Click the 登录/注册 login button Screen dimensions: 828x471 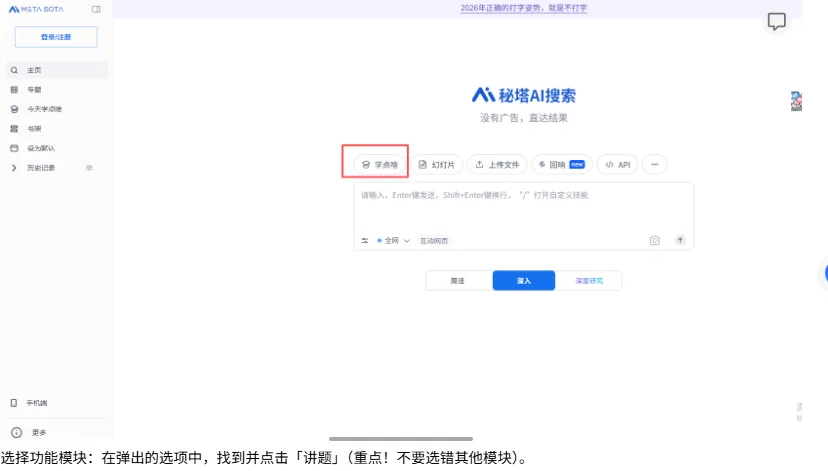pyautogui.click(x=56, y=37)
